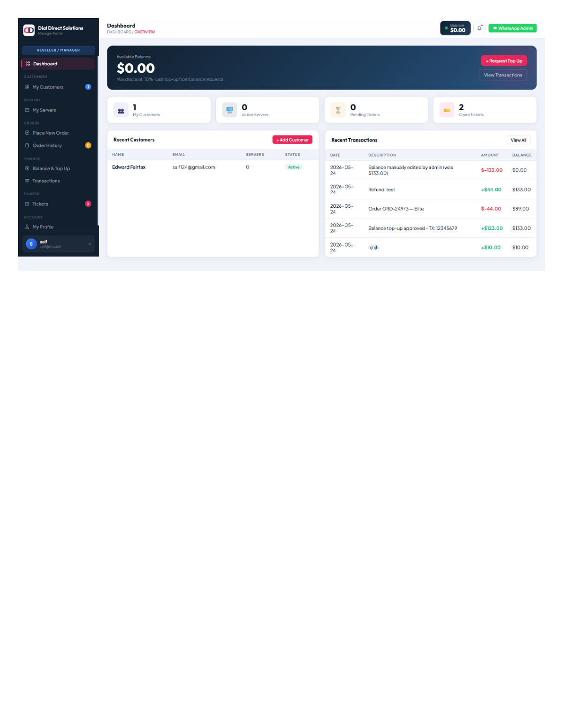Click the Pending Orders hourglass icon
563x728 pixels.
coord(338,110)
